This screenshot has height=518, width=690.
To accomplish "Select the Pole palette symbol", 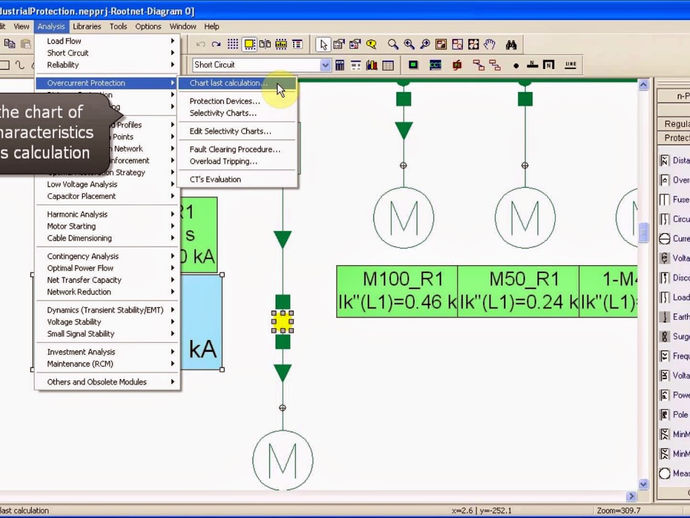I will pos(664,415).
